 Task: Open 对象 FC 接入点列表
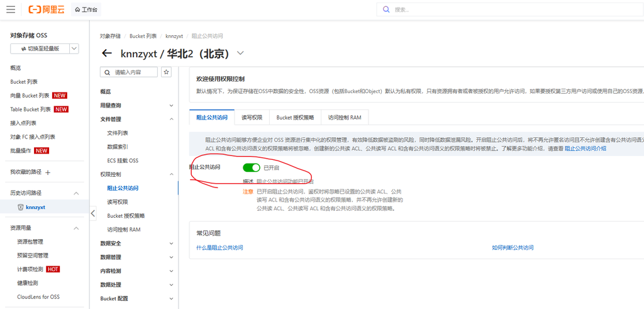point(33,137)
